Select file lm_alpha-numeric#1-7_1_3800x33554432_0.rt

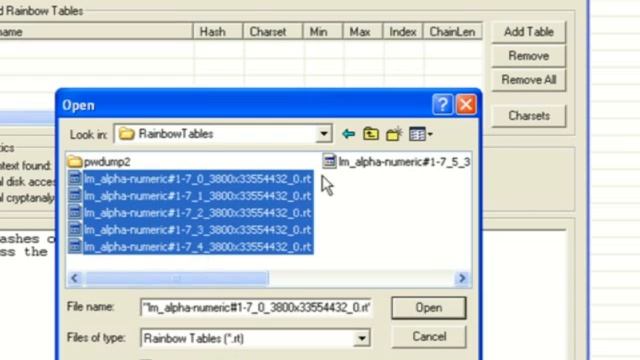[190, 196]
